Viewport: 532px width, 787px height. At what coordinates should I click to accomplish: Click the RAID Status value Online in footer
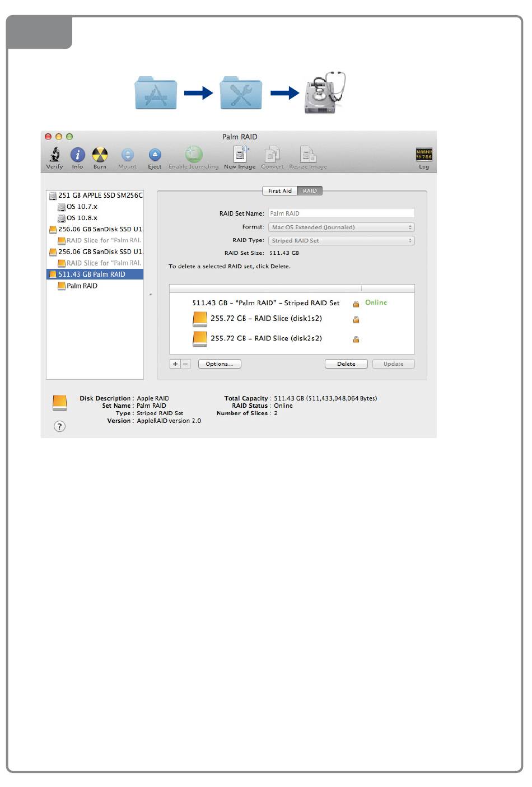[x=283, y=406]
